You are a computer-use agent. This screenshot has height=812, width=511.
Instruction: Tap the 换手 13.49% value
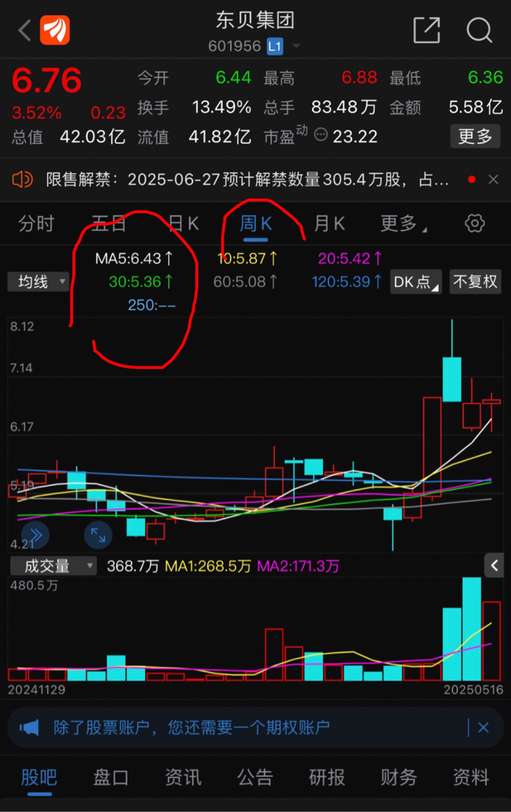pos(222,107)
